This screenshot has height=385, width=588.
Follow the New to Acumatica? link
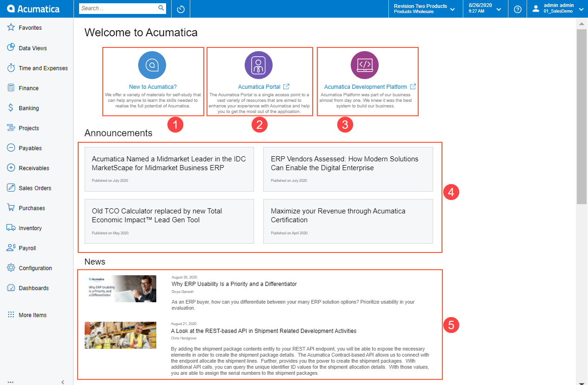point(153,87)
